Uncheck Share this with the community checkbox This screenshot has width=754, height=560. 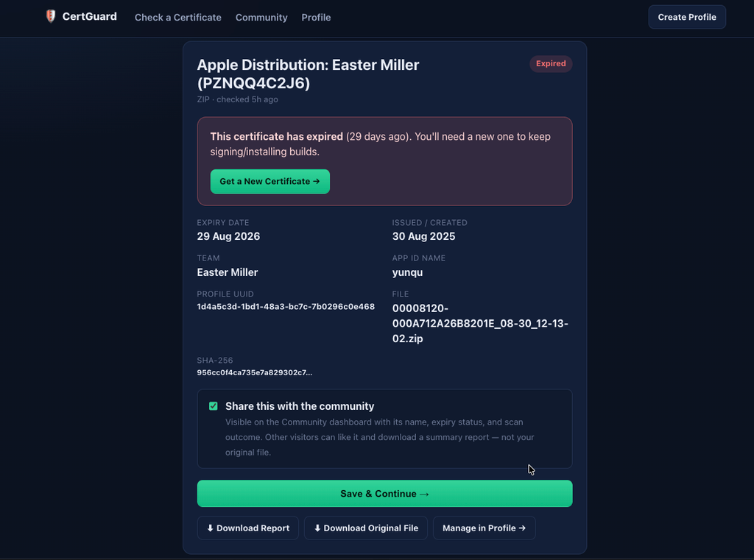pyautogui.click(x=213, y=406)
